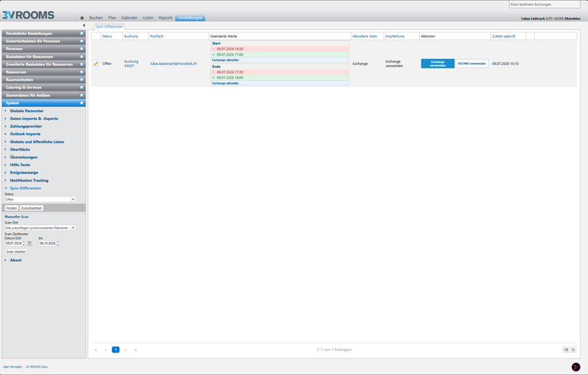This screenshot has height=375, width=588.
Task: Favorite star for Persönliche Einstellungen
Action: tap(82, 33)
